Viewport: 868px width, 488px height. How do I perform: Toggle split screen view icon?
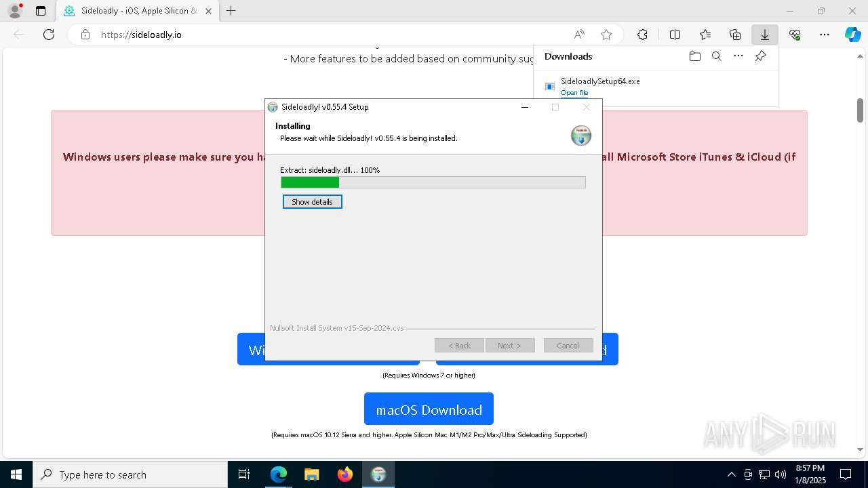[x=675, y=35]
